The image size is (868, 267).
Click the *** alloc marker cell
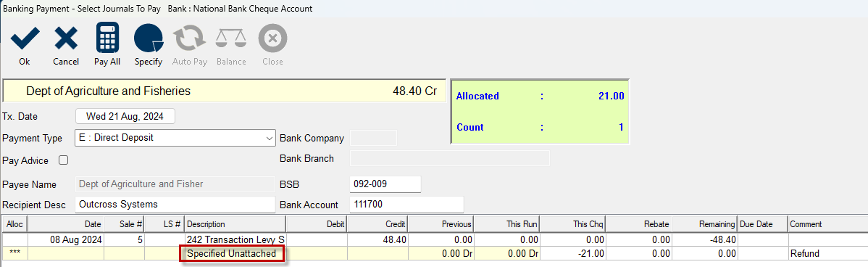coord(14,254)
